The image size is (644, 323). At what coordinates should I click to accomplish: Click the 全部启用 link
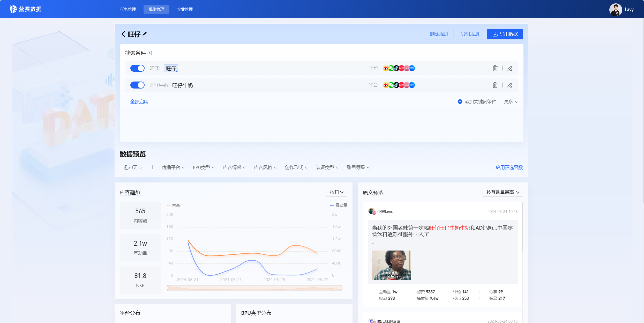click(x=139, y=102)
